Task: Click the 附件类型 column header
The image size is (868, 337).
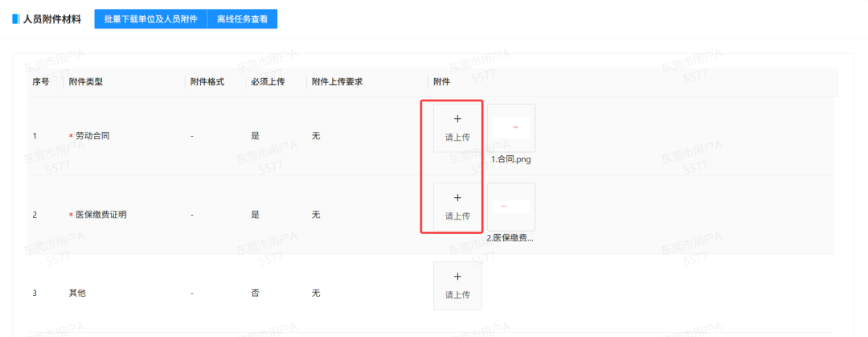Action: [86, 82]
